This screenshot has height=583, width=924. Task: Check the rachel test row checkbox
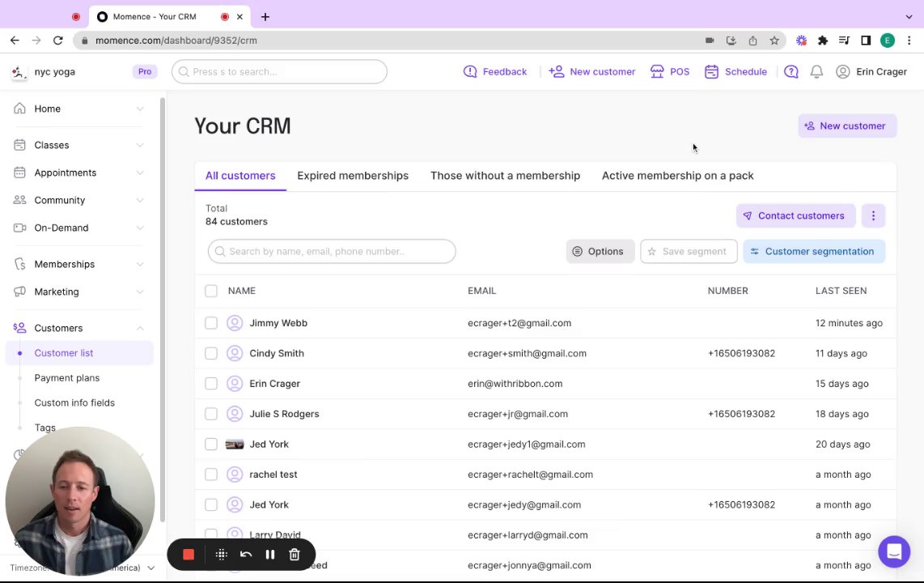211,474
